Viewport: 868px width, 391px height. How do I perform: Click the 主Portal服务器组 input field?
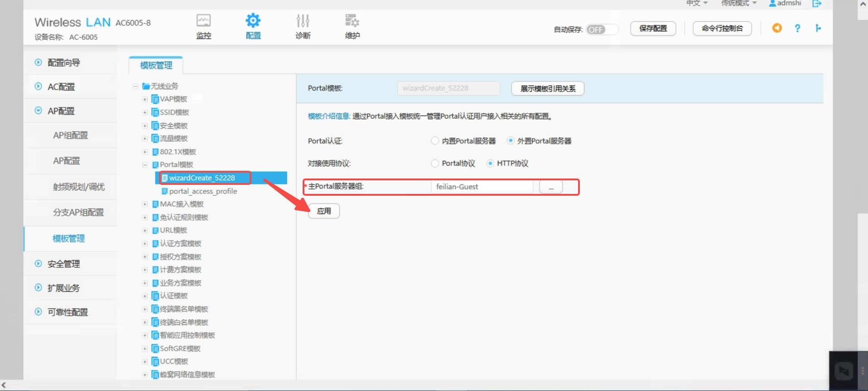[482, 187]
